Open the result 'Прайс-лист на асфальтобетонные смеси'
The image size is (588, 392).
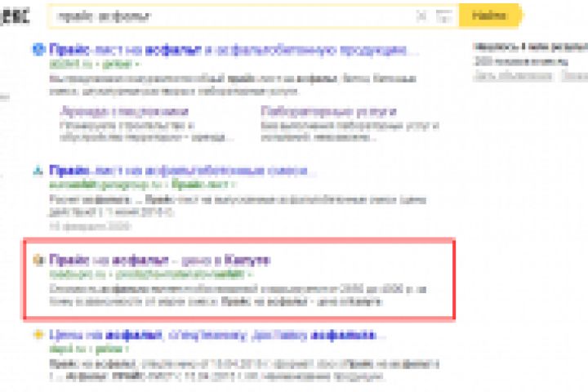coord(183,171)
